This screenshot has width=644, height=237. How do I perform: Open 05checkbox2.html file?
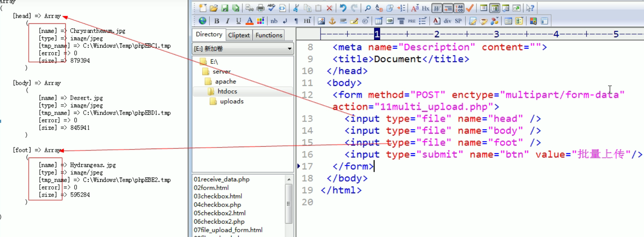tap(220, 213)
